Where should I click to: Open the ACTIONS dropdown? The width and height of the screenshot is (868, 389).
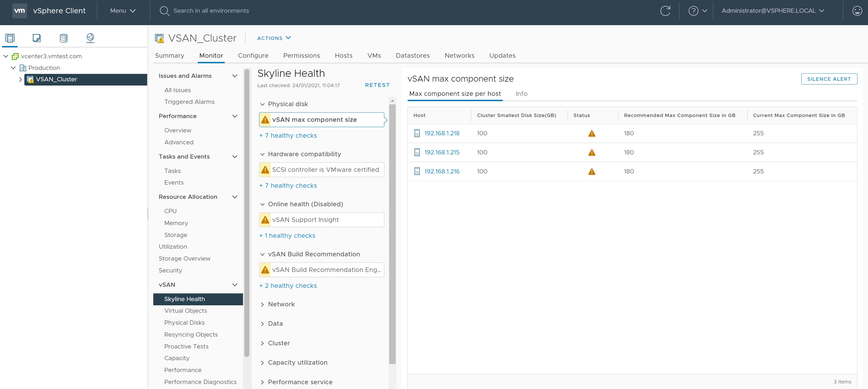click(x=274, y=38)
